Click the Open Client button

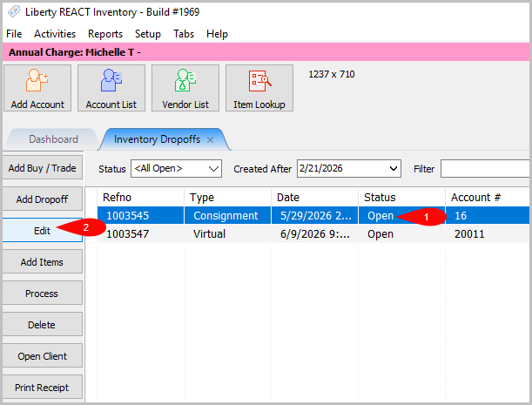click(43, 356)
